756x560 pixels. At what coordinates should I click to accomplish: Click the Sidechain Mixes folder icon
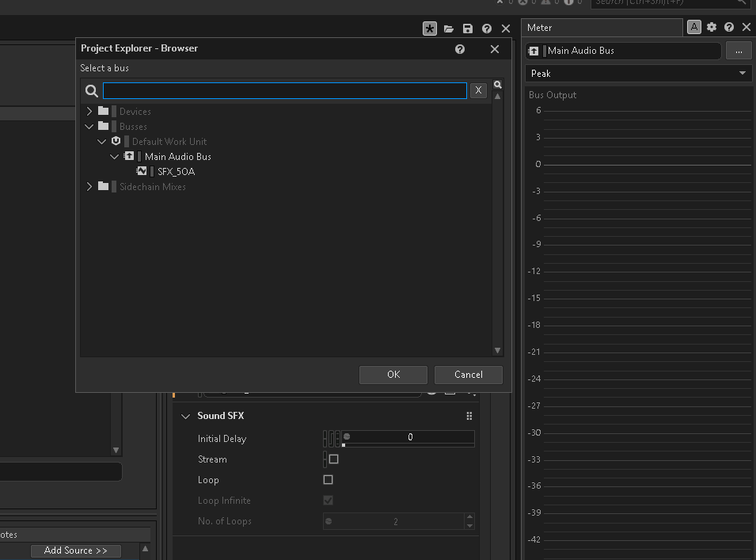click(103, 187)
